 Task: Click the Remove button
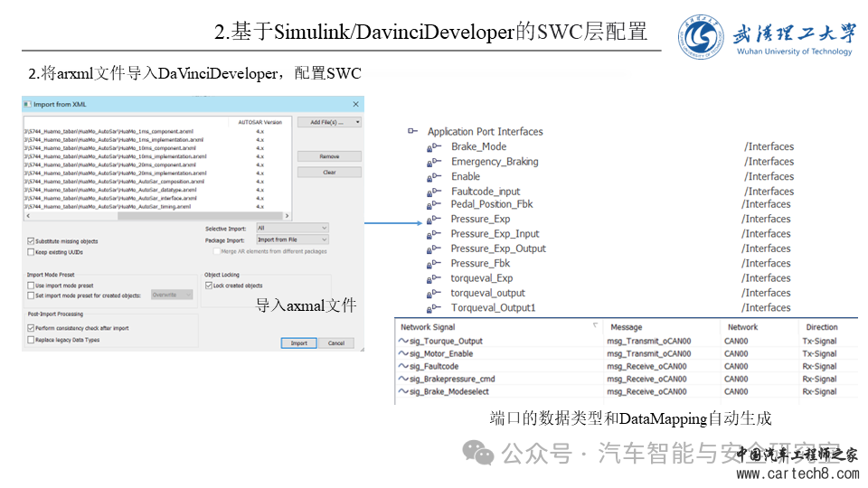click(329, 156)
